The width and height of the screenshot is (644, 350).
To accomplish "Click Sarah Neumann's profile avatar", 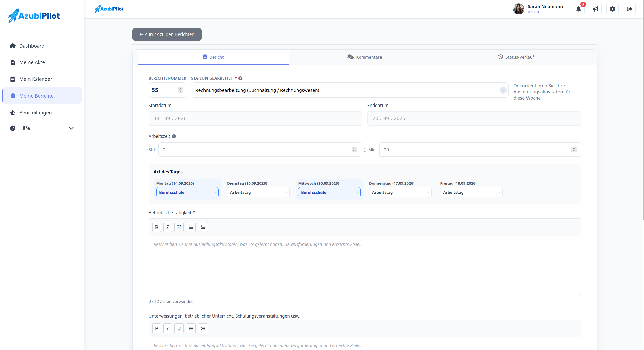I will click(x=518, y=9).
